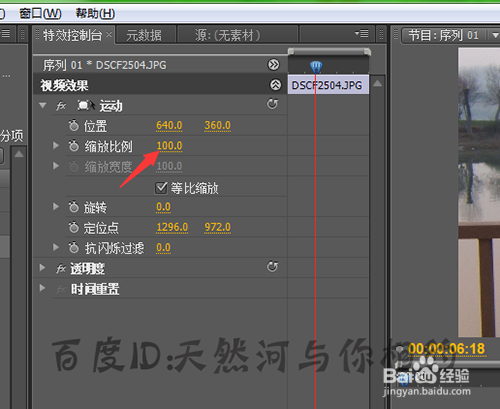The width and height of the screenshot is (500, 409).
Task: Expand the 缩放比例 property
Action: [x=56, y=146]
